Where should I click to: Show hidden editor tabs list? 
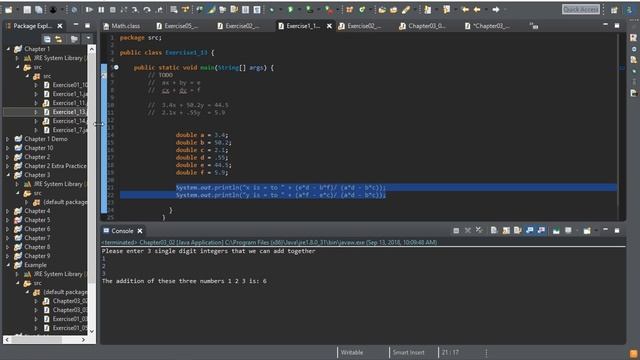(534, 26)
